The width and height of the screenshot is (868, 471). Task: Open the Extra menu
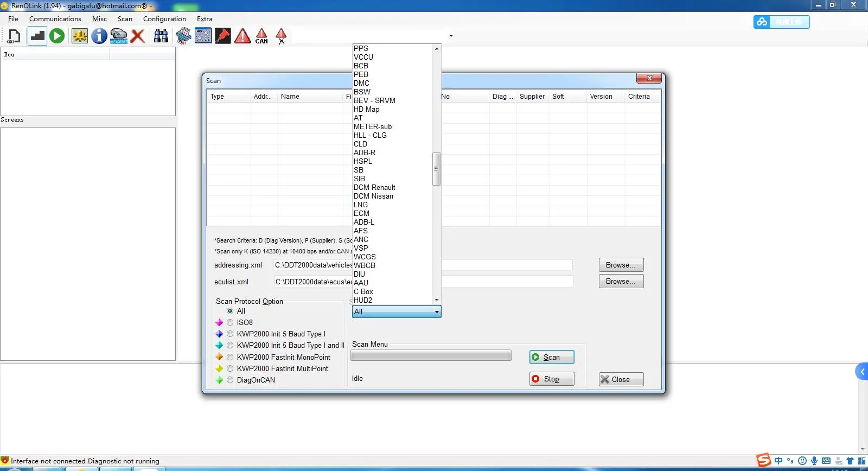pos(205,19)
